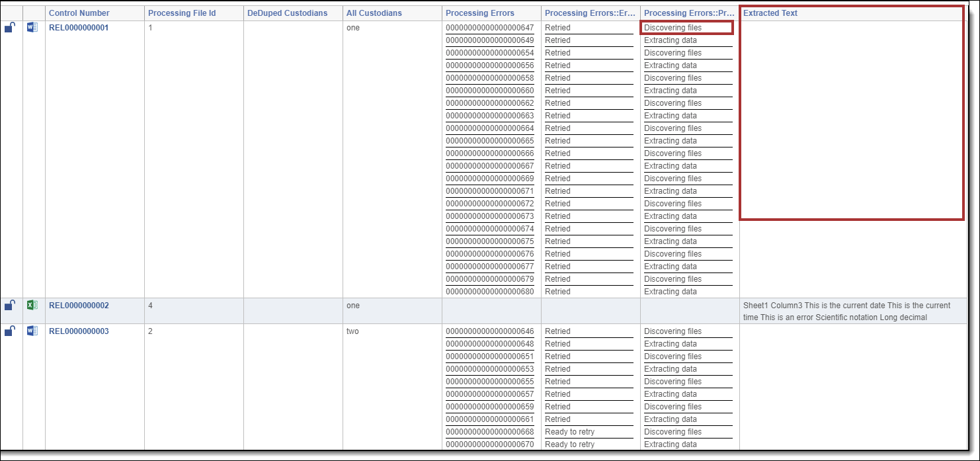This screenshot has height=461, width=980.
Task: Click the Processing Errors column header
Action: pos(480,13)
